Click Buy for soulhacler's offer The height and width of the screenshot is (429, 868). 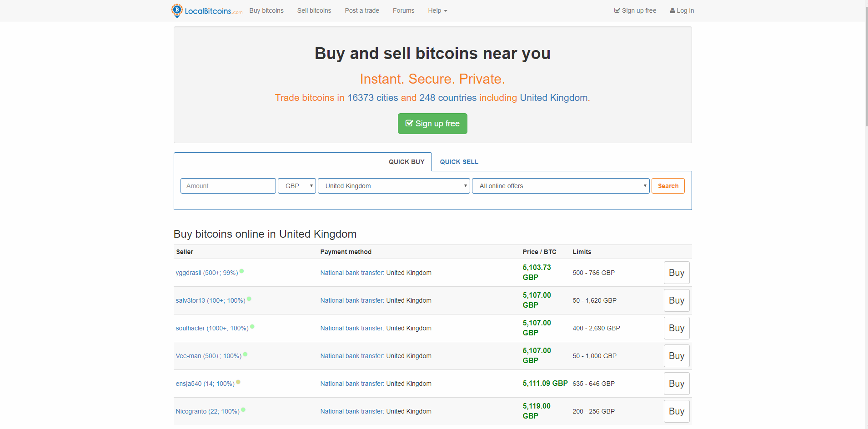click(x=677, y=328)
